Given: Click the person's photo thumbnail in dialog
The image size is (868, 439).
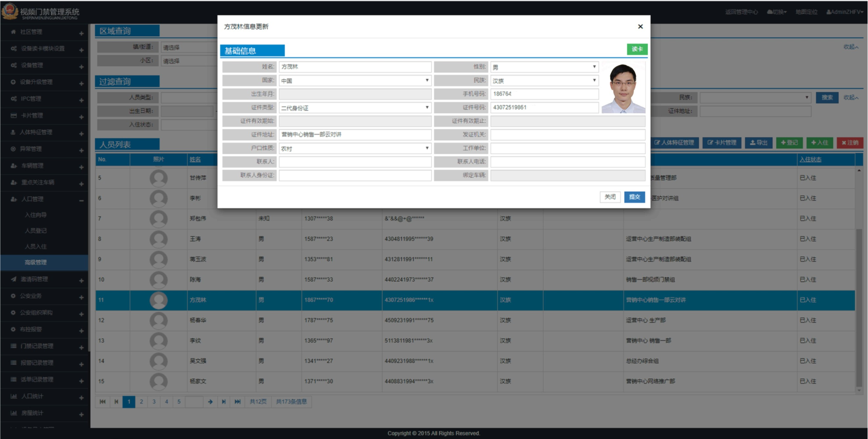Looking at the screenshot, I should pyautogui.click(x=623, y=88).
